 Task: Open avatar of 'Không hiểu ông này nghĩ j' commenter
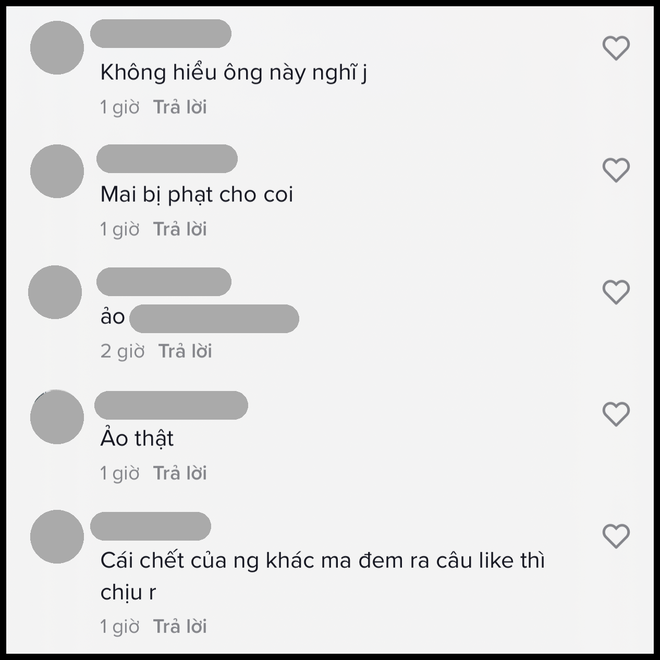[x=57, y=48]
